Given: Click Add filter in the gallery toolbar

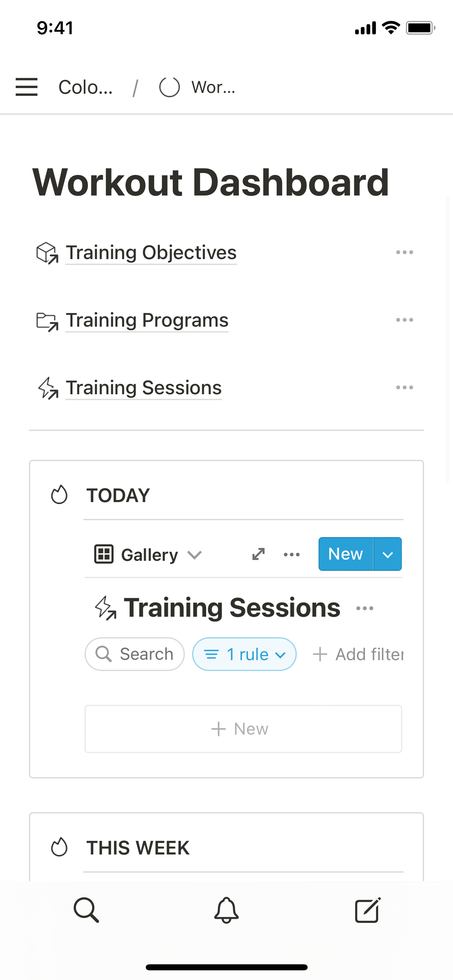Looking at the screenshot, I should tap(358, 654).
